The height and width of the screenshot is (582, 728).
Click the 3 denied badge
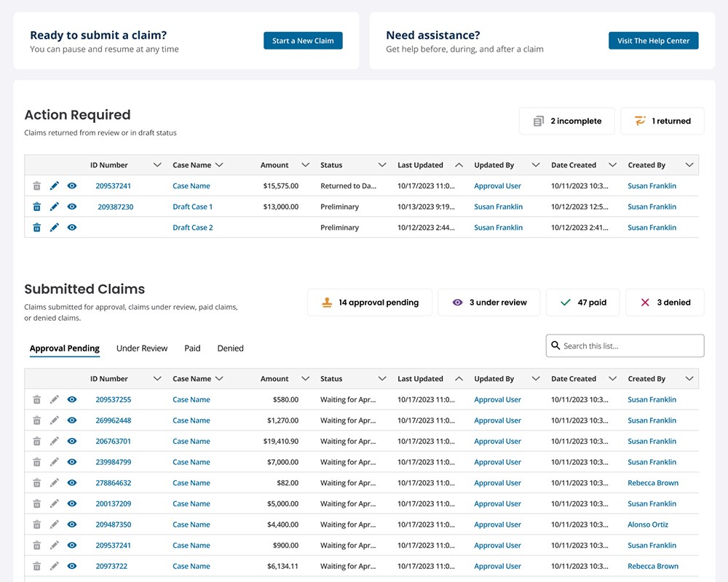[665, 303]
